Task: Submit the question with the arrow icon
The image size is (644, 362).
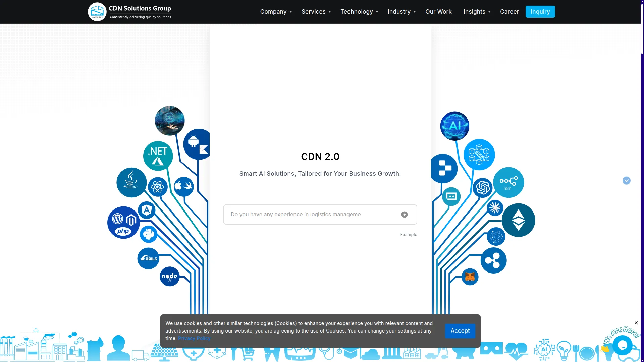Action: [x=405, y=215]
